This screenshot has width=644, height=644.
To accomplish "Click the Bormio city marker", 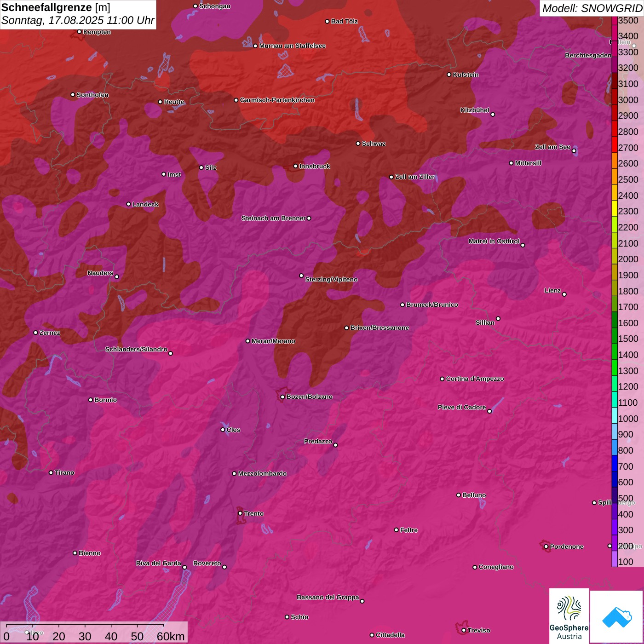I will (x=91, y=400).
